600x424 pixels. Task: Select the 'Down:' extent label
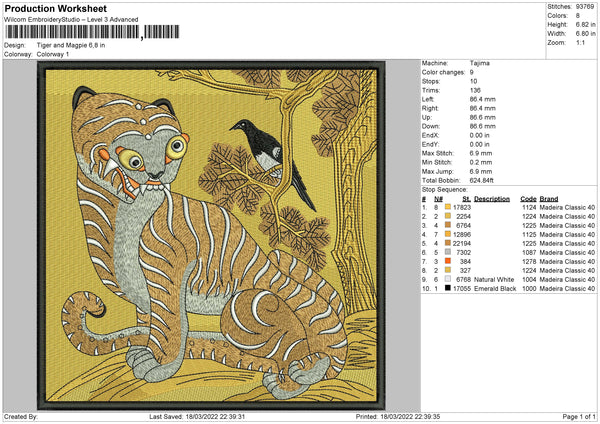coord(430,126)
